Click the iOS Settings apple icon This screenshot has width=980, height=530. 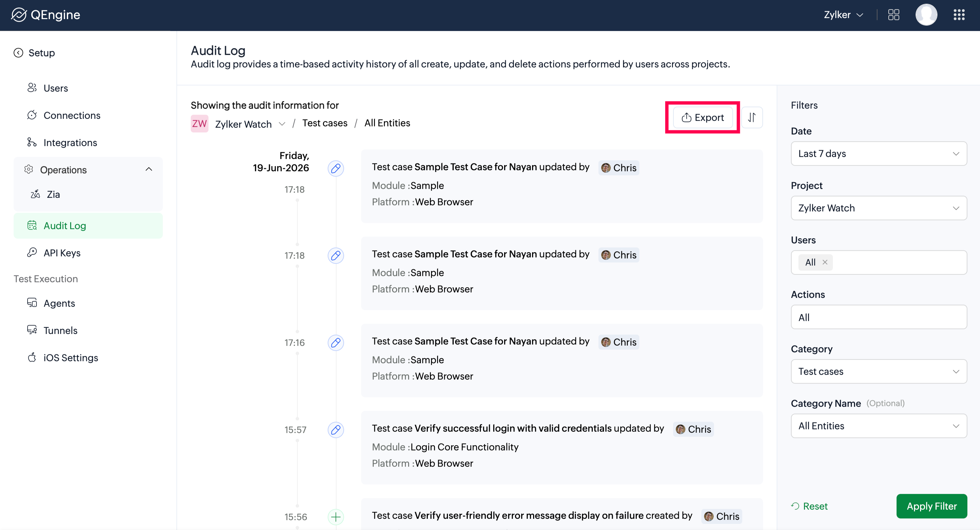(x=32, y=357)
